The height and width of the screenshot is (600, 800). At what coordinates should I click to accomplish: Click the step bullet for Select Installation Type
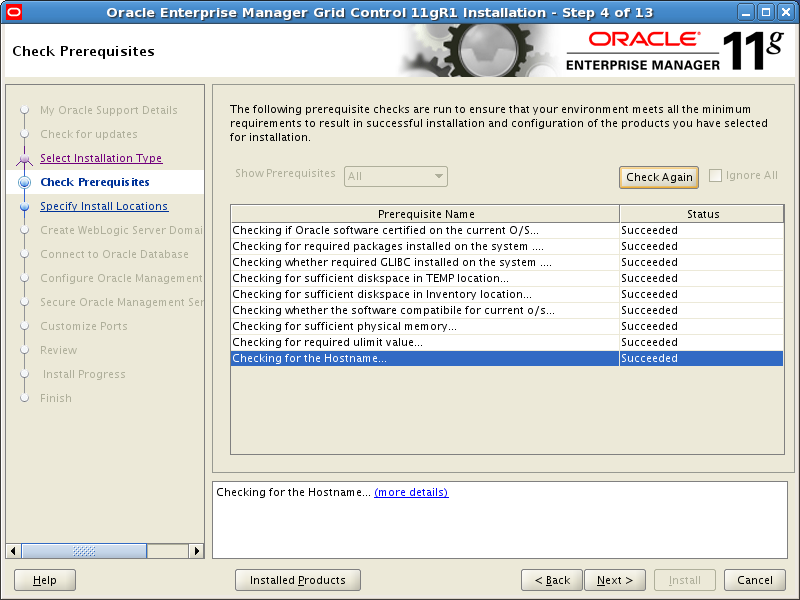pos(24,159)
